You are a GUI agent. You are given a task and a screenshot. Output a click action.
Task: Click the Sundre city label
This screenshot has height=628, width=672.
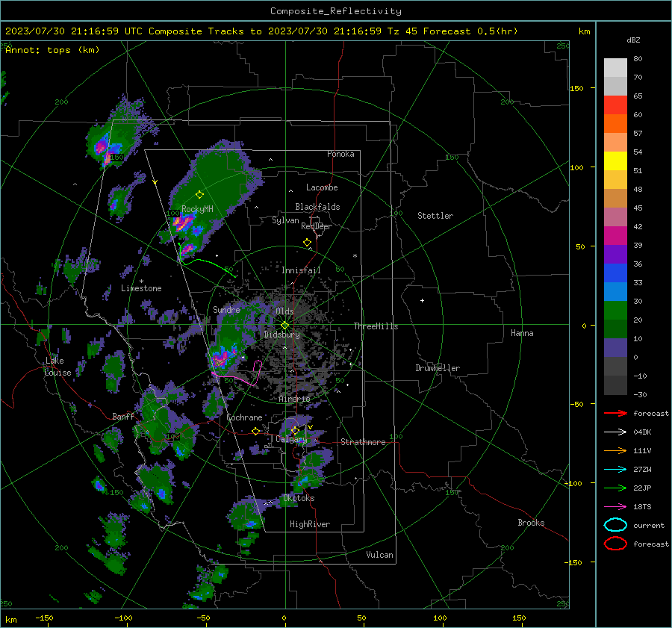coord(226,309)
